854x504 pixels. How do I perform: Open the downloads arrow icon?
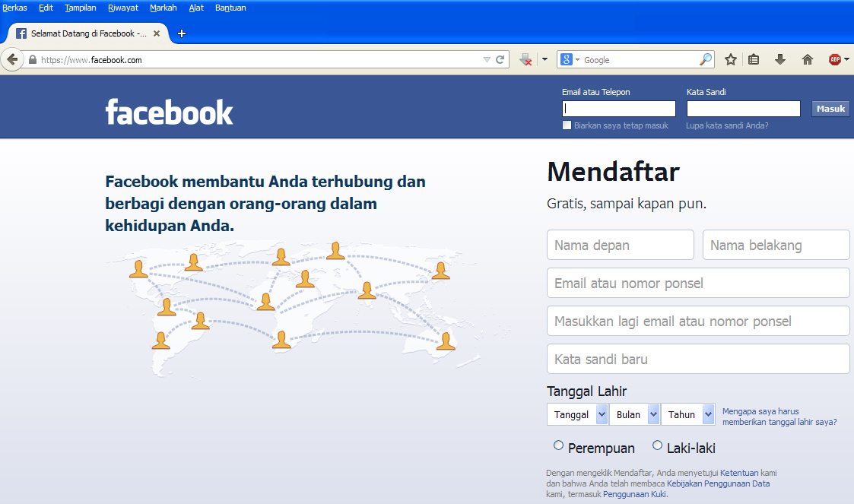point(780,59)
